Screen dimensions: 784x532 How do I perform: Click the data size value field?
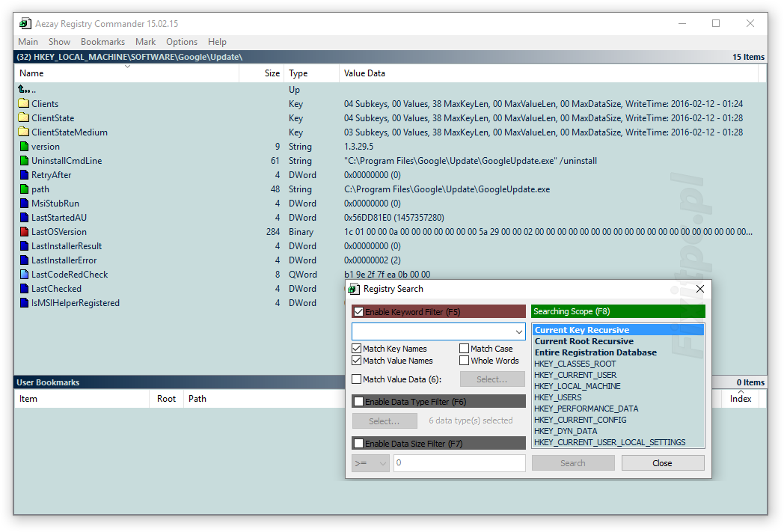pyautogui.click(x=459, y=463)
